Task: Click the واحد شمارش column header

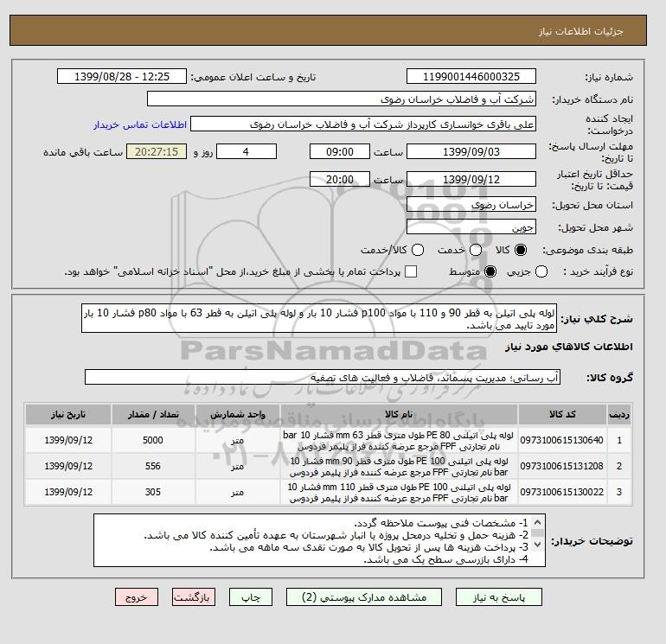Action: [x=238, y=414]
